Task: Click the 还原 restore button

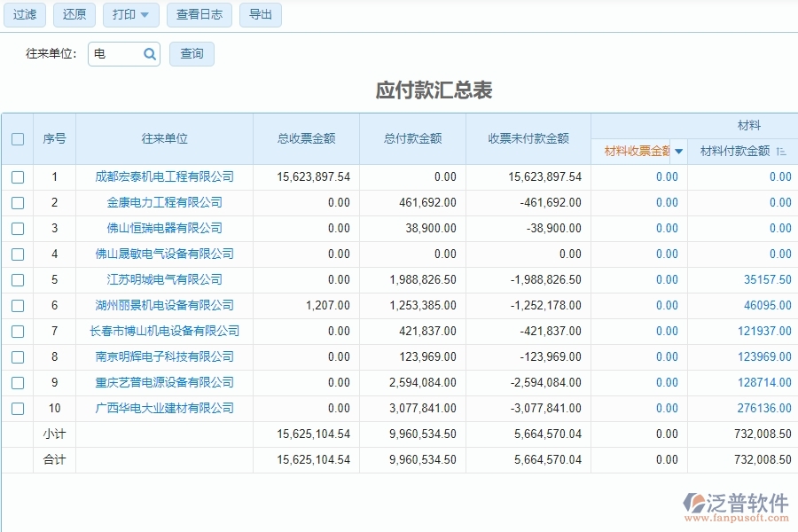Action: [x=74, y=14]
